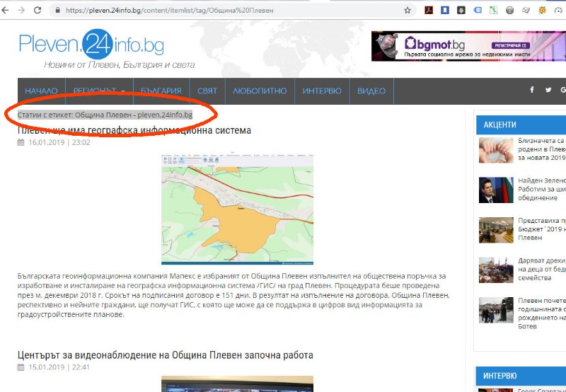Viewport: 566px width, 392px height.
Task: Expand the РЕГИОНЪТ dropdown menu
Action: pos(99,91)
